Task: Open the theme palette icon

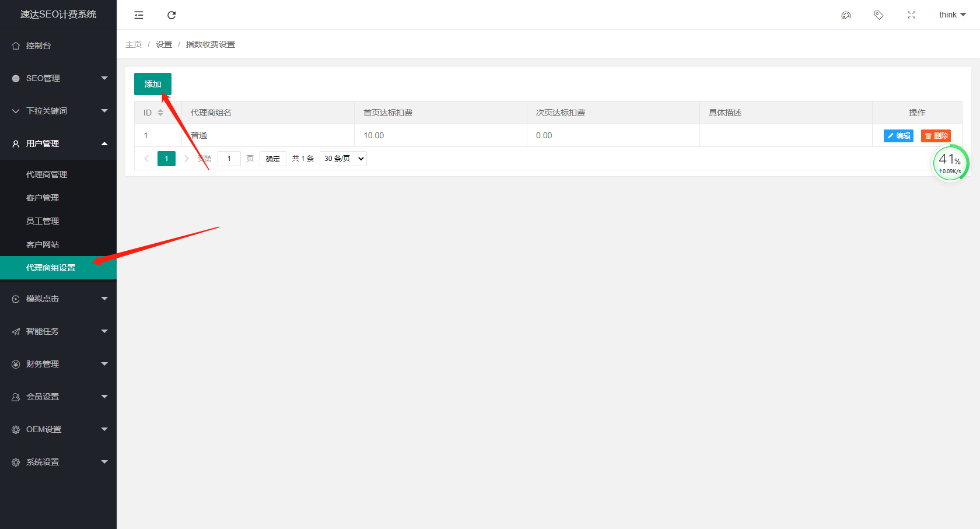Action: tap(846, 15)
